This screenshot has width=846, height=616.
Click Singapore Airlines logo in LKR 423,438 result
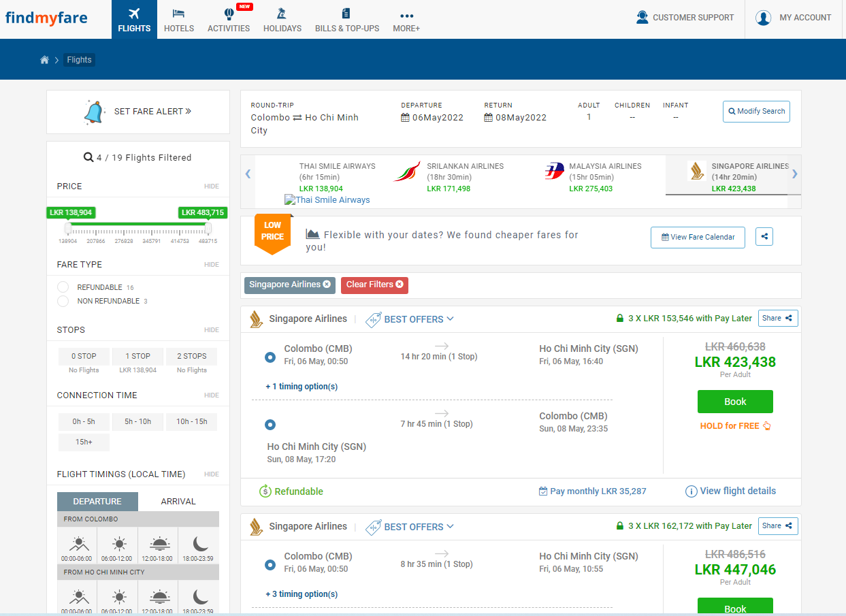256,319
